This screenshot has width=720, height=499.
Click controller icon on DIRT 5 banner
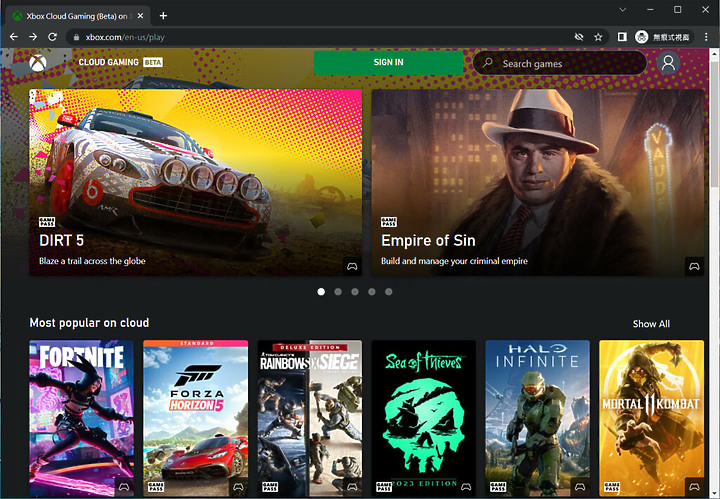(x=352, y=267)
